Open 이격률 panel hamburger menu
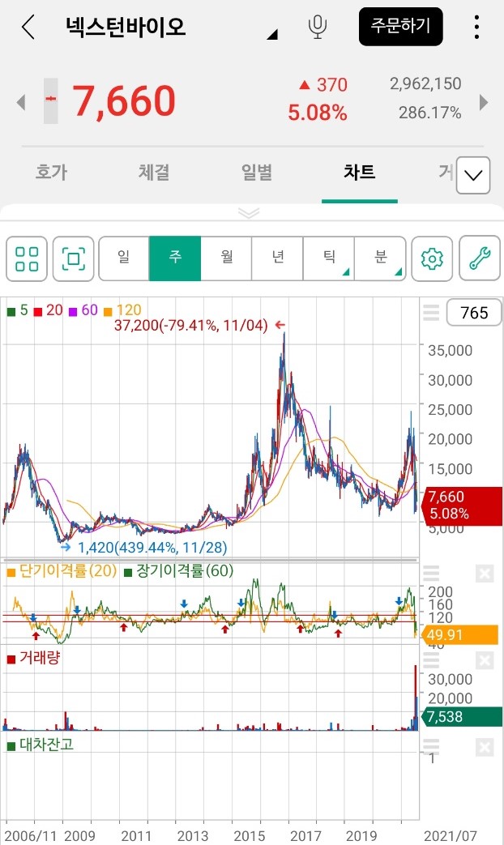The width and height of the screenshot is (504, 845). 431,574
